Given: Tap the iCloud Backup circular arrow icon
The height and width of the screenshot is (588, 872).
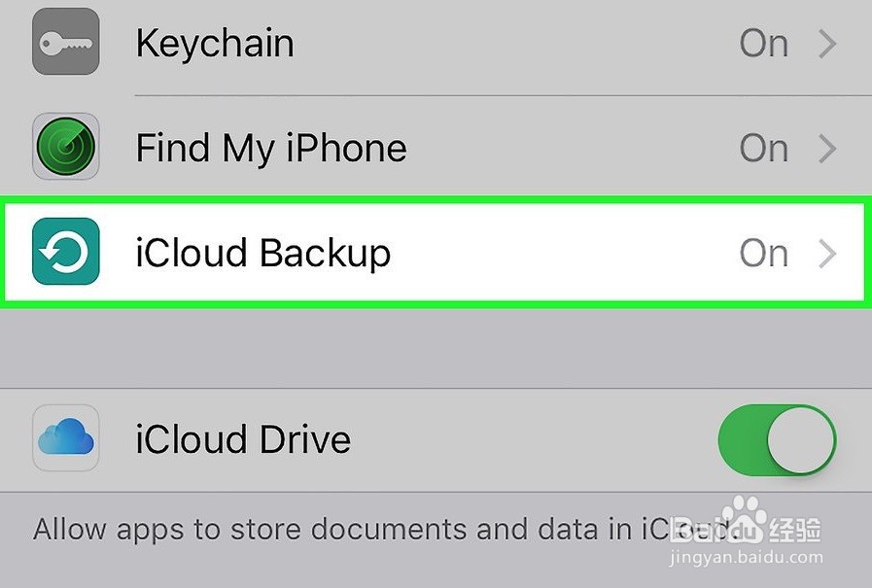Looking at the screenshot, I should coord(65,252).
